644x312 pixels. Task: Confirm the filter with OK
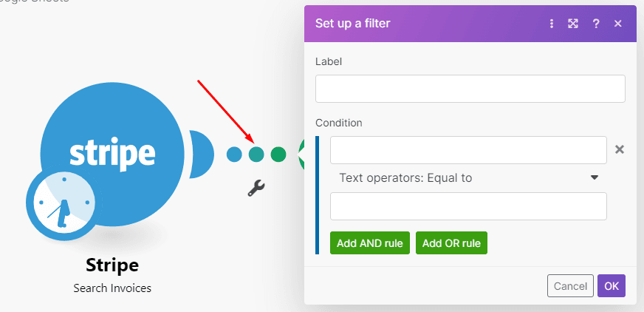point(612,286)
